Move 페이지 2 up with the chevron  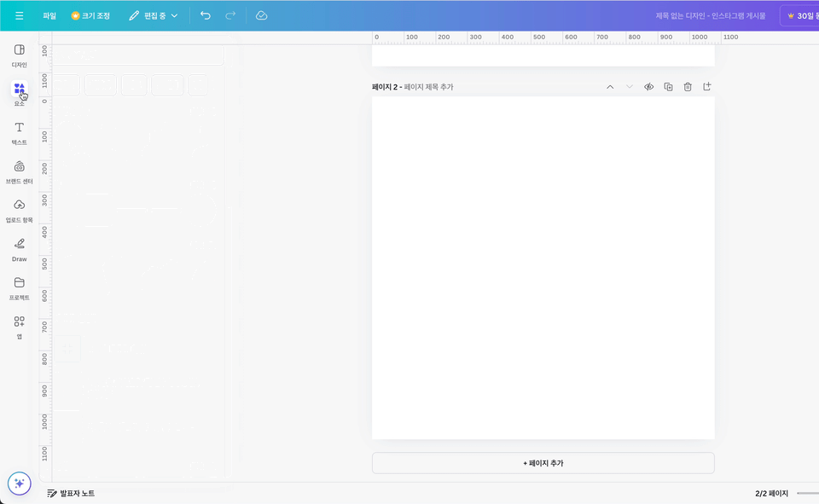click(610, 87)
